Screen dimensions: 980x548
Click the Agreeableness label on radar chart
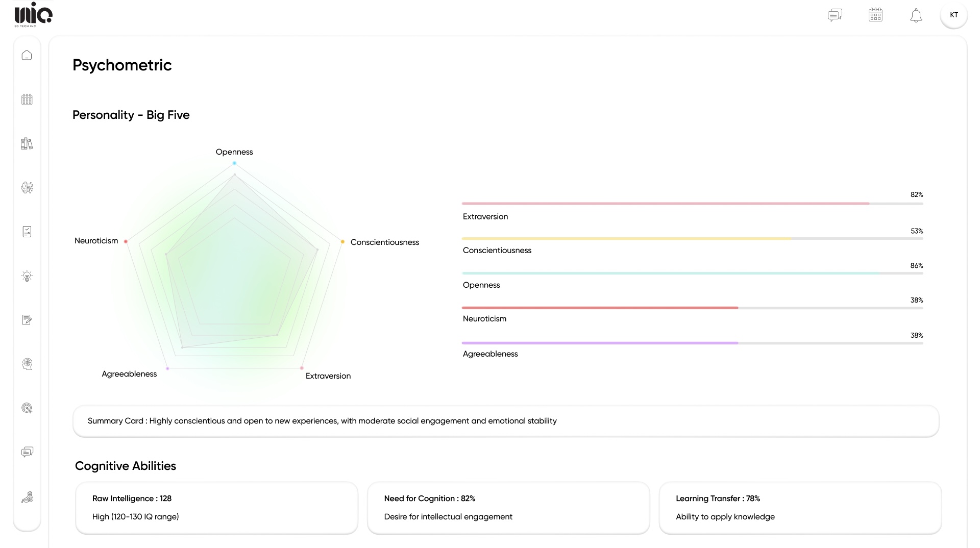(x=129, y=374)
